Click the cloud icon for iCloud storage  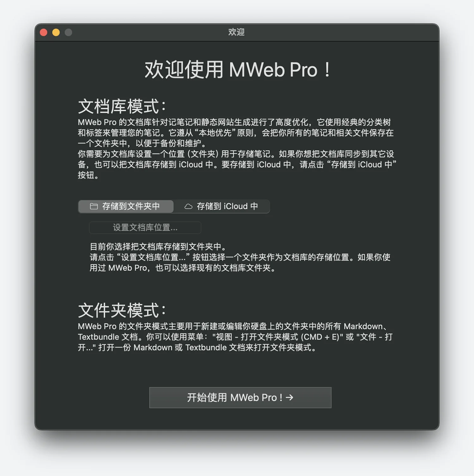tap(188, 206)
